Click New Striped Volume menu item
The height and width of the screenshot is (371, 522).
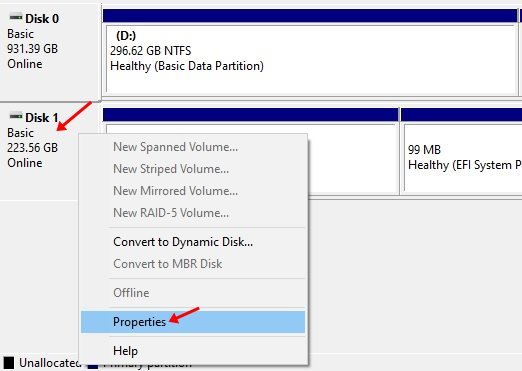(x=193, y=169)
